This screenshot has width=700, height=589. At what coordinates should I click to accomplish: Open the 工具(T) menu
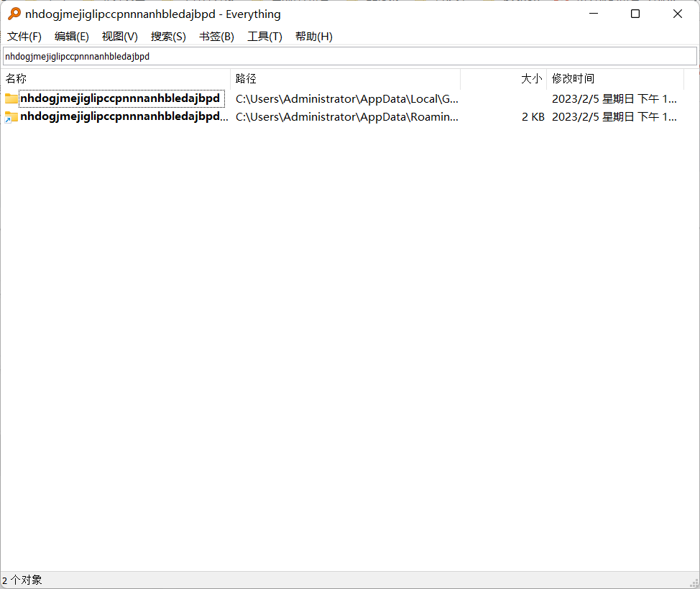(264, 37)
